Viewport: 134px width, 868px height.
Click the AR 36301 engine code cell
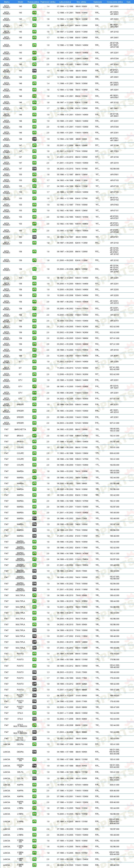(114, 356)
